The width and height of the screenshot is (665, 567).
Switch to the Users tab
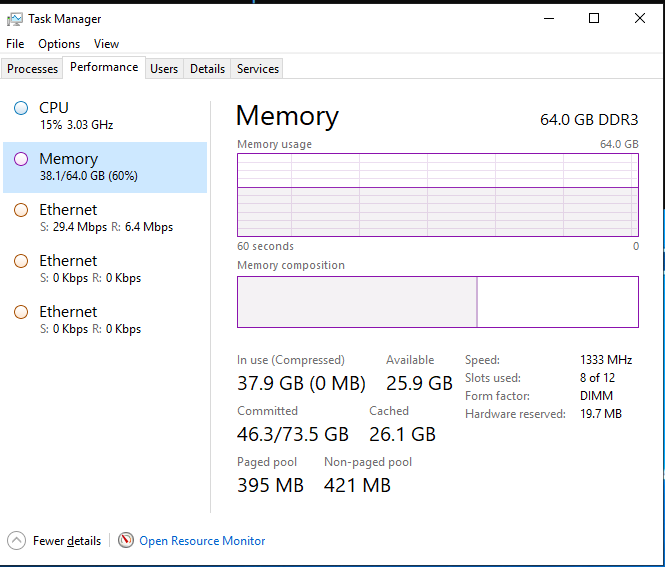[164, 69]
